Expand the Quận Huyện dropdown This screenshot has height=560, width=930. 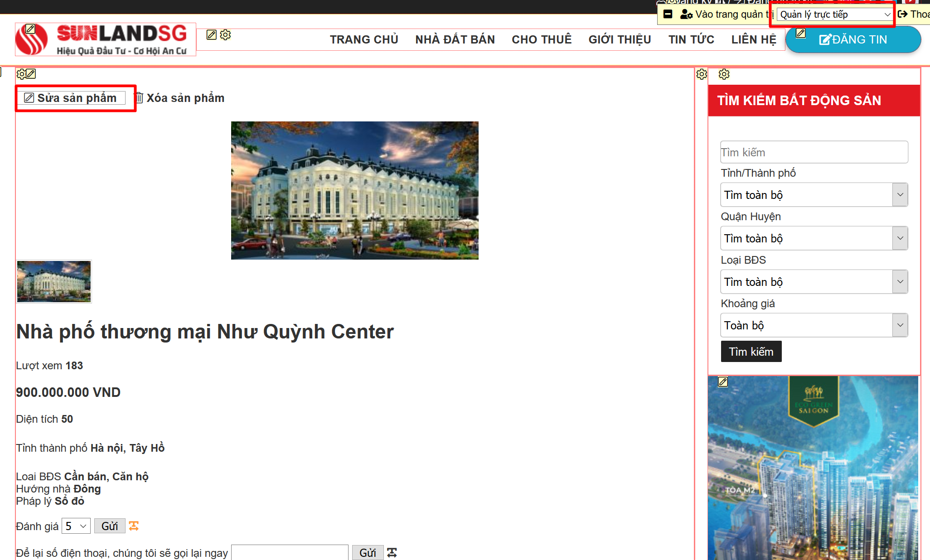click(x=814, y=238)
